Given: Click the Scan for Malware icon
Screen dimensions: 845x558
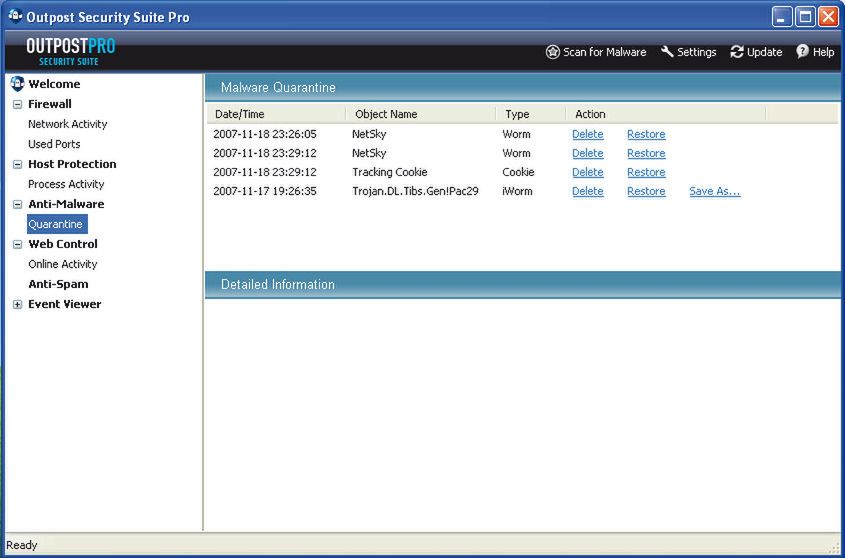Looking at the screenshot, I should click(x=552, y=52).
